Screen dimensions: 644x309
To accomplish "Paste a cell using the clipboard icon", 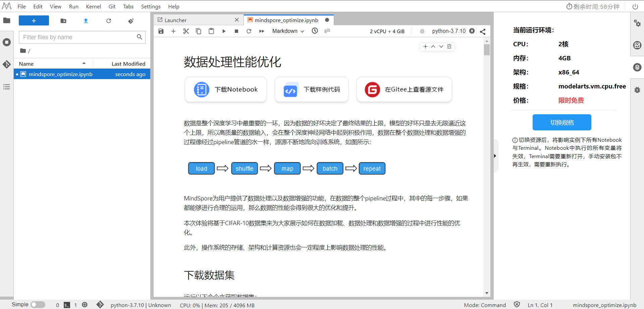I will [211, 31].
